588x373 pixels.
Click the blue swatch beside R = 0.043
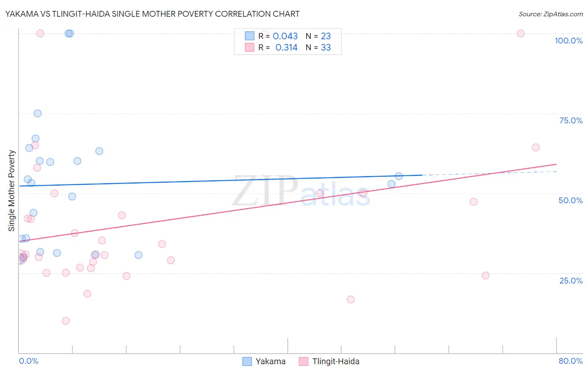pos(250,36)
